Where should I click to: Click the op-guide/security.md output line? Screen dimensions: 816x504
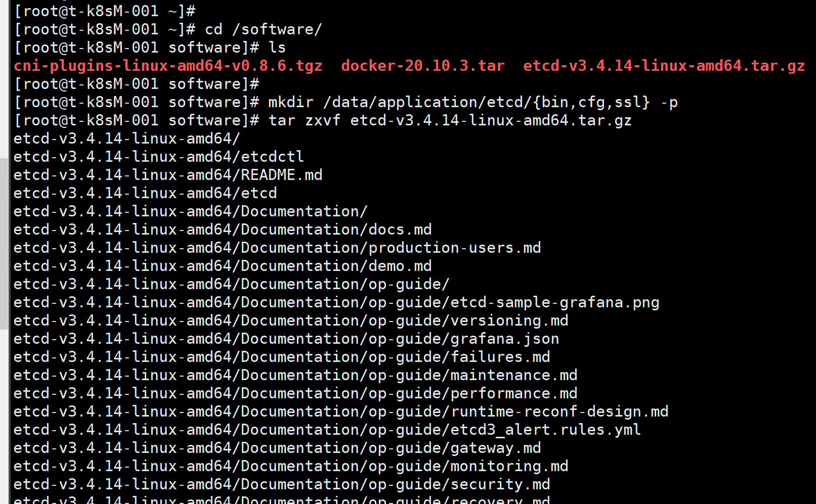click(x=282, y=484)
